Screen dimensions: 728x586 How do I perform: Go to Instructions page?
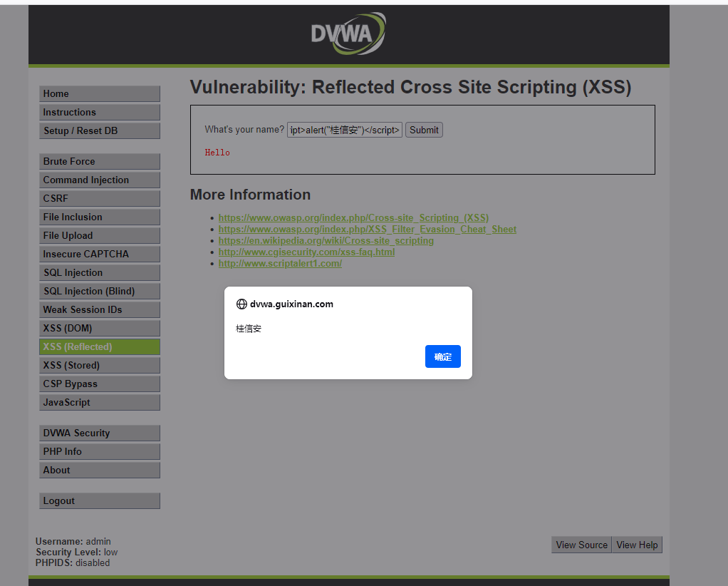coord(99,113)
